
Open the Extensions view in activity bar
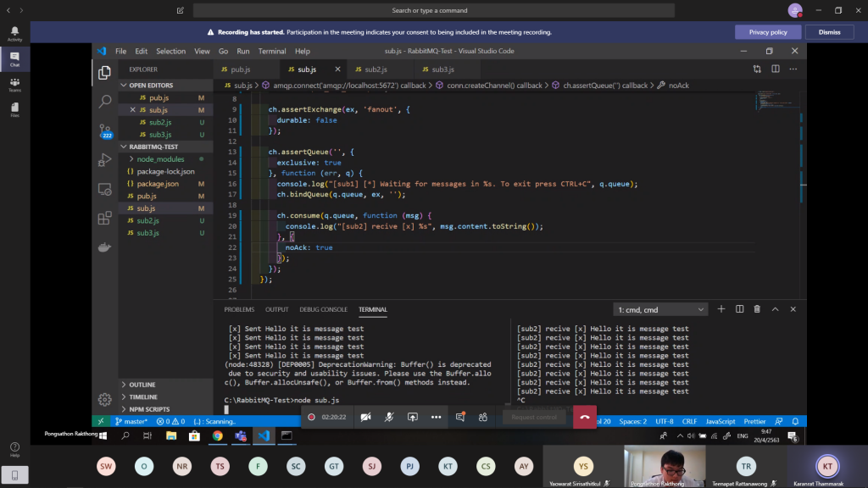[x=105, y=218]
